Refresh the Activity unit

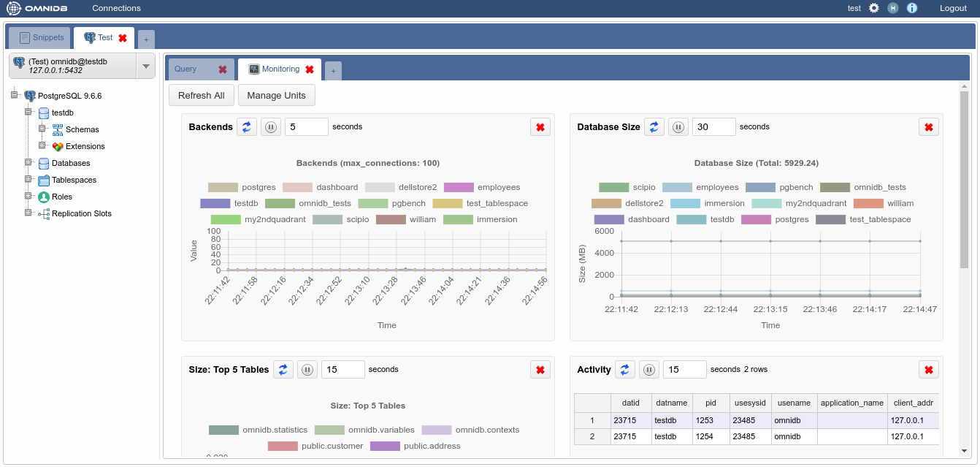(x=624, y=370)
